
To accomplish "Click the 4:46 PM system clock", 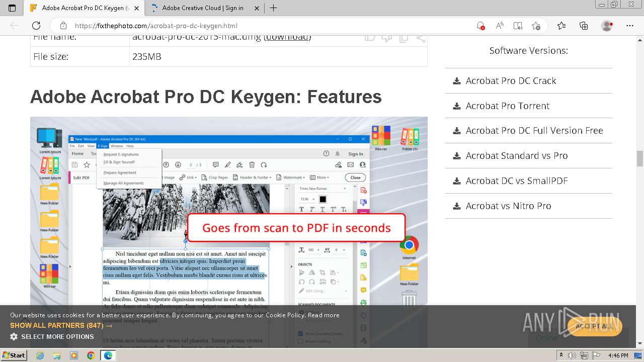I will pos(618,355).
